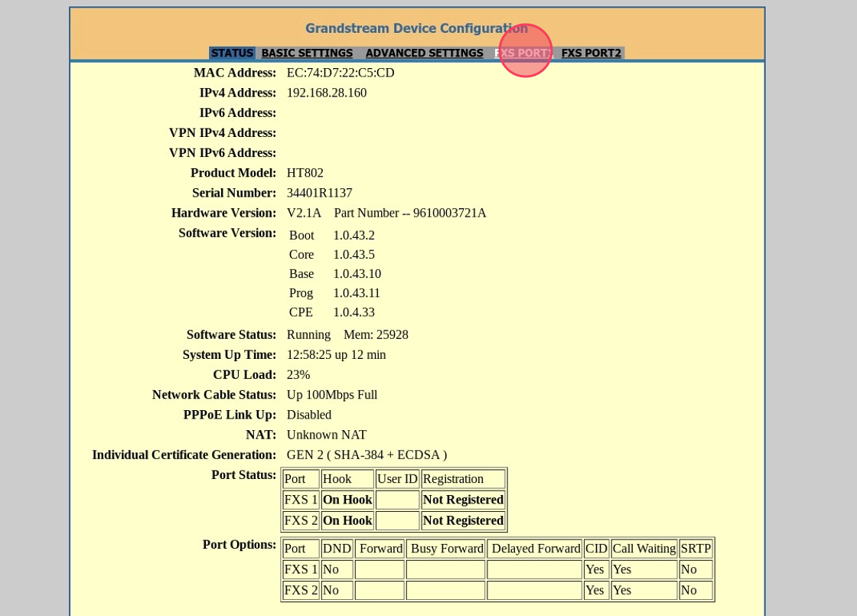Click Grandstream Device Configuration title
The height and width of the screenshot is (616, 857).
click(416, 28)
